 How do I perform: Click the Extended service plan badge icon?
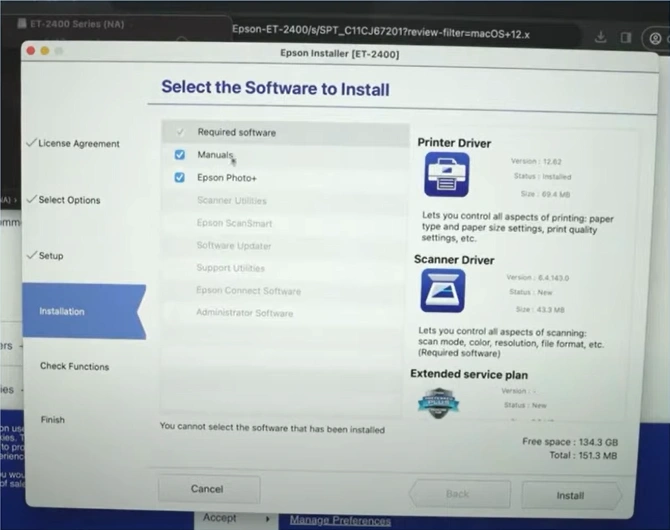point(437,401)
